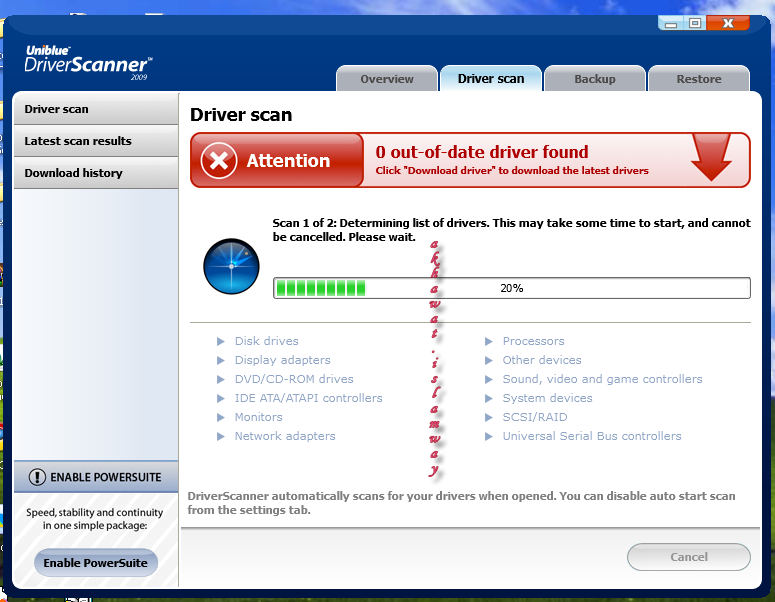The height and width of the screenshot is (602, 775).
Task: Click the System devices label
Action: (547, 398)
